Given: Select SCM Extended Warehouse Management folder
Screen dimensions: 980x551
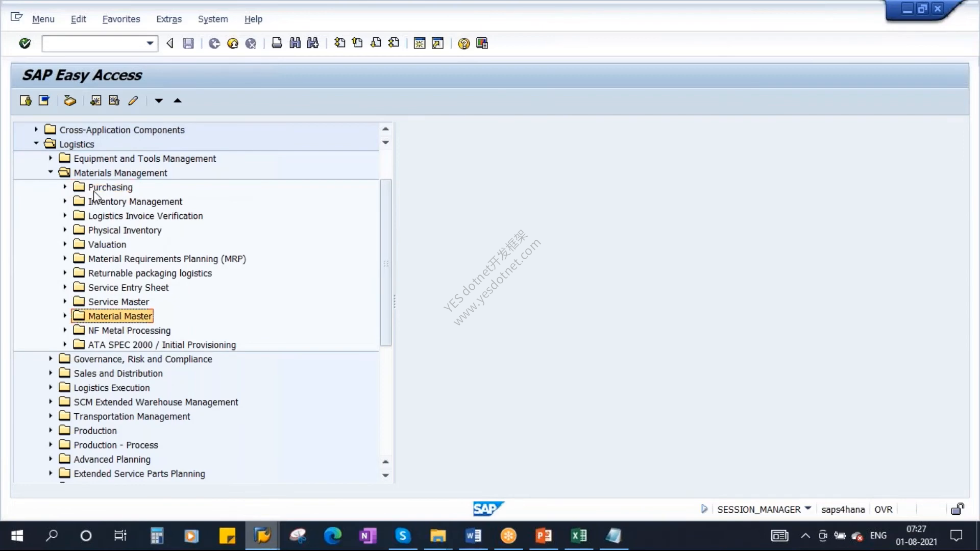Looking at the screenshot, I should (x=156, y=402).
